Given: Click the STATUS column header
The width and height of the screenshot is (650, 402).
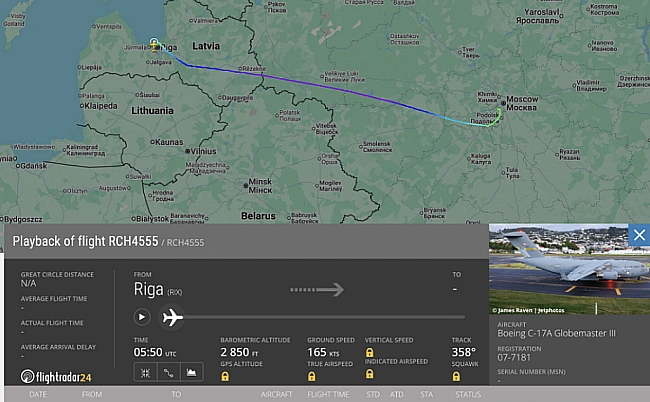Looking at the screenshot, I should 468,395.
